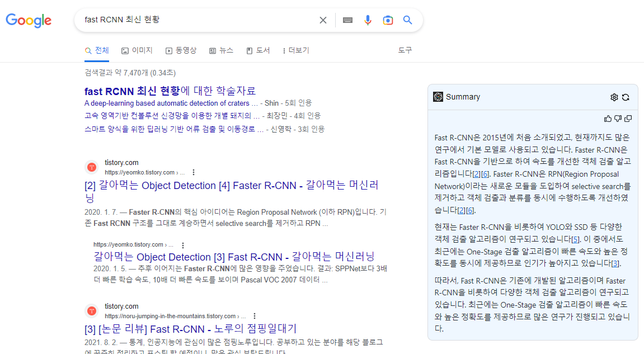This screenshot has width=644, height=354.
Task: Expand the 더보기 menu
Action: 296,50
